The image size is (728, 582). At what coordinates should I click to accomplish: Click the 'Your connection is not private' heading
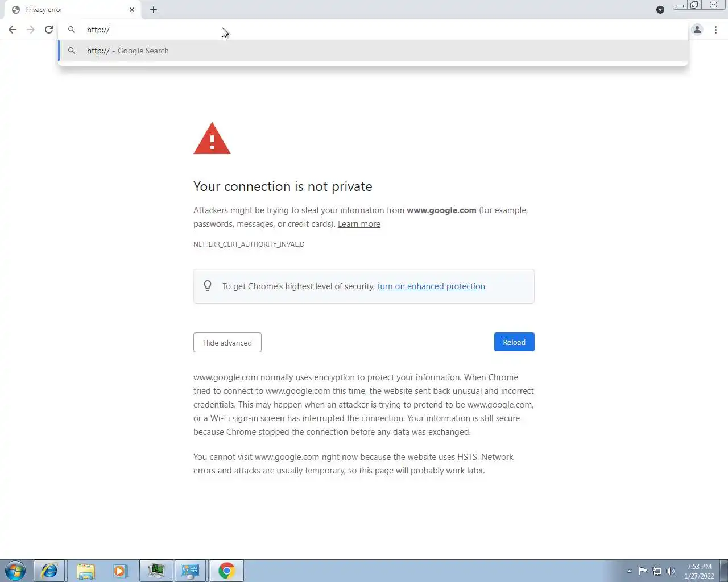[283, 186]
